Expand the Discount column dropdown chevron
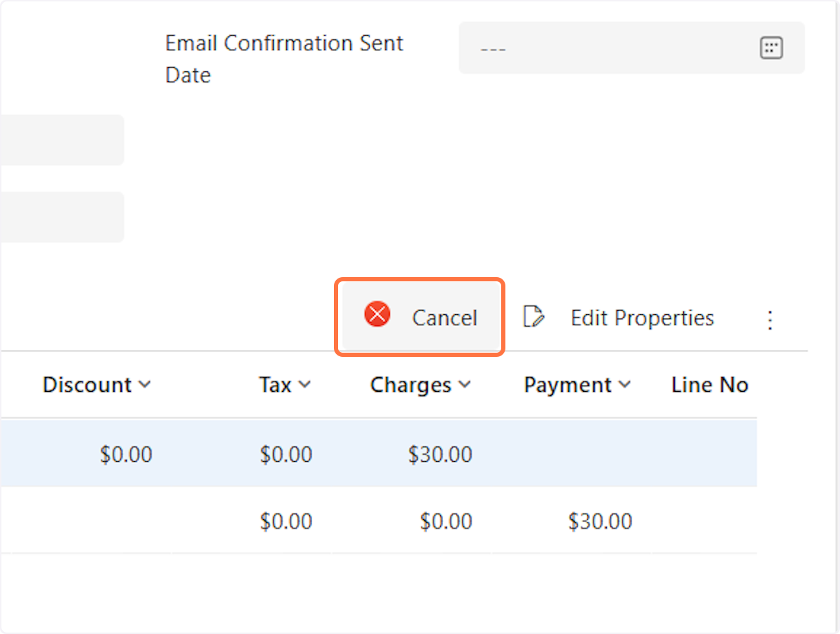 click(x=145, y=384)
